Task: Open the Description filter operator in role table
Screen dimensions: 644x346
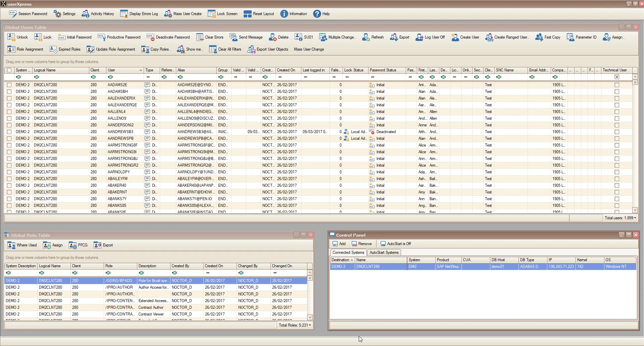Action: (141, 273)
